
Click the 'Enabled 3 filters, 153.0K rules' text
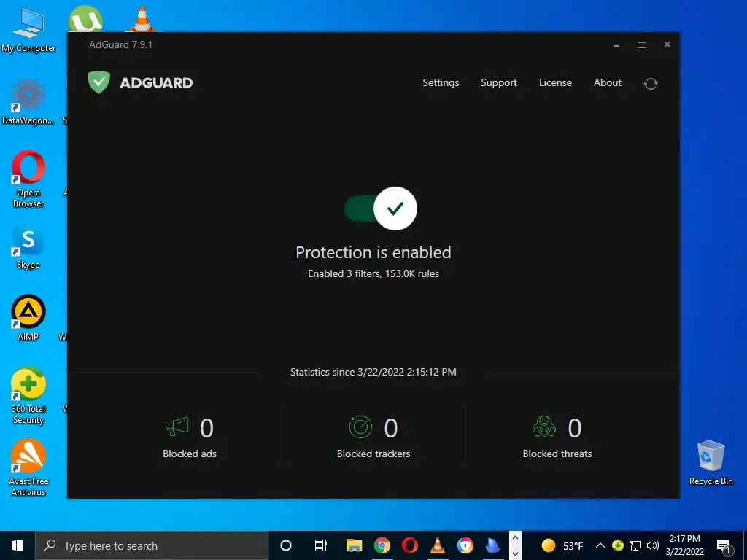point(373,274)
